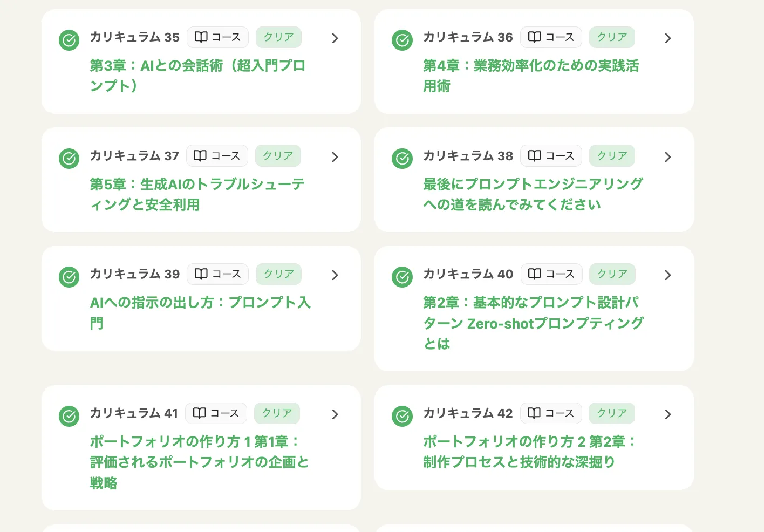Click the course book icon for カリキュラム 38
Screen dimensions: 764x532
click(x=535, y=155)
